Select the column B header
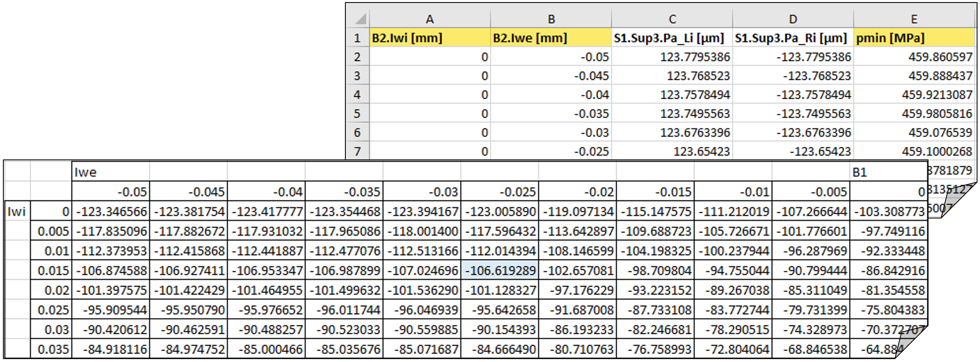 551,19
